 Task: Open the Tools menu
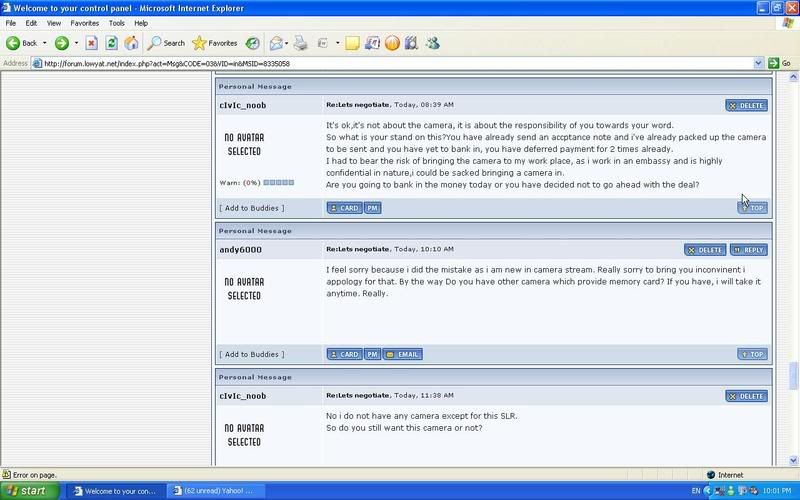pyautogui.click(x=117, y=22)
